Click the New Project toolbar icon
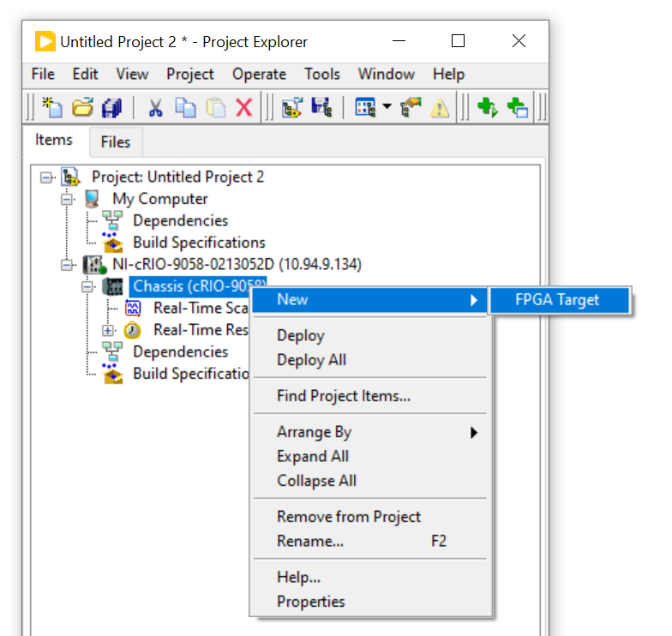 click(51, 107)
